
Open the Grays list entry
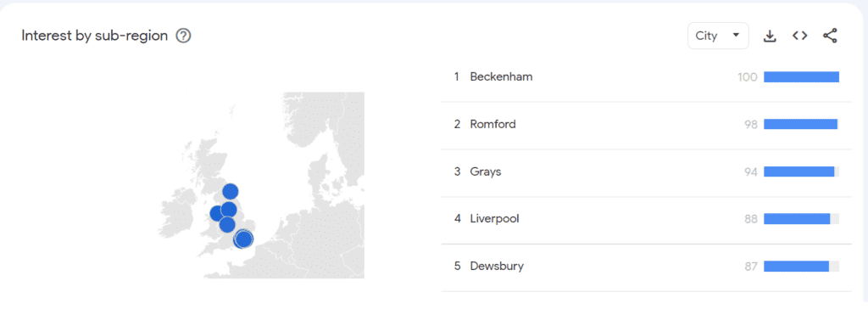tap(646, 172)
